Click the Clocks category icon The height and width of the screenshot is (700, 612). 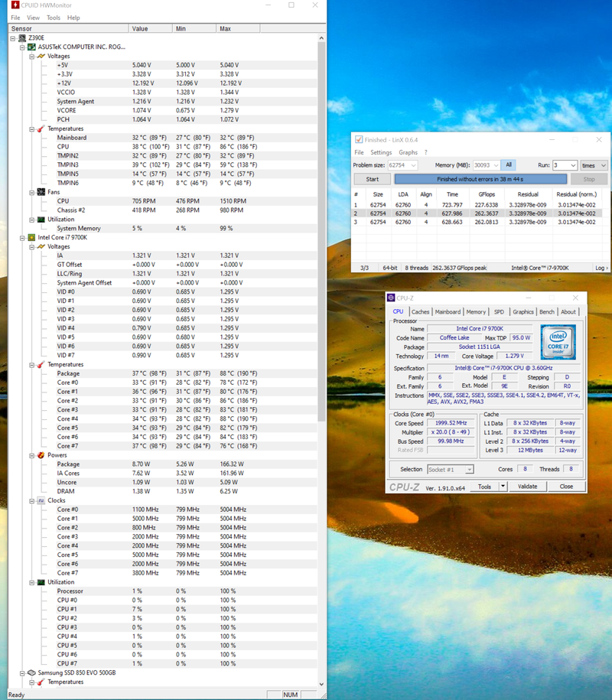click(x=41, y=500)
